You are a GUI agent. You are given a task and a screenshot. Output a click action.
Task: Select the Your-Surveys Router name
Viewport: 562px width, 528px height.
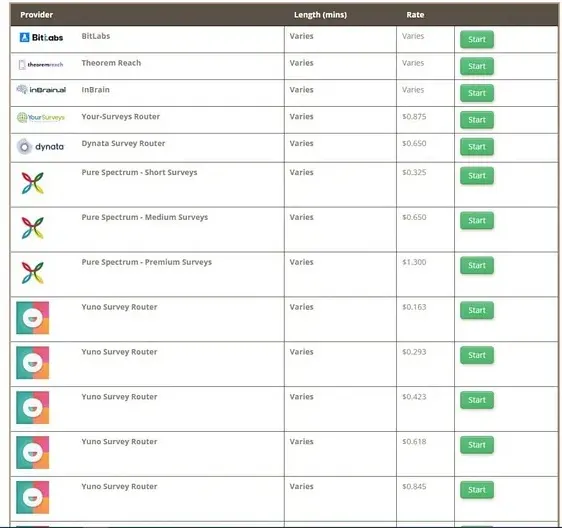coord(120,117)
